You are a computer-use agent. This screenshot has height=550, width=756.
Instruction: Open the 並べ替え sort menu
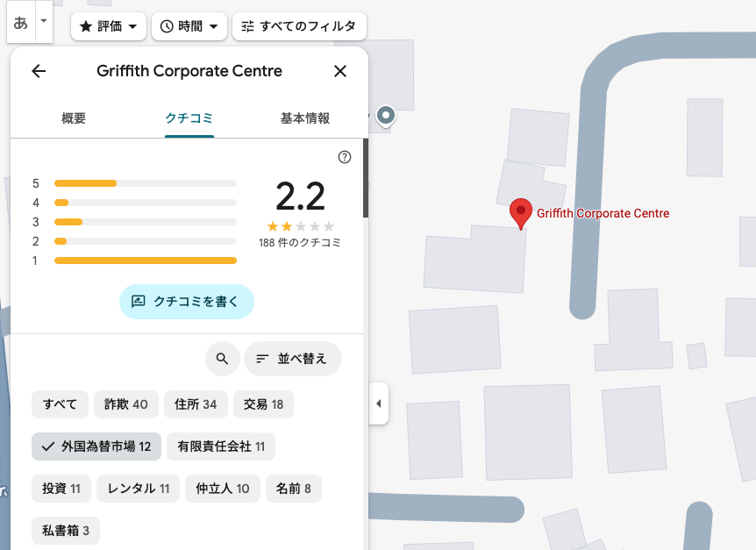click(x=293, y=359)
